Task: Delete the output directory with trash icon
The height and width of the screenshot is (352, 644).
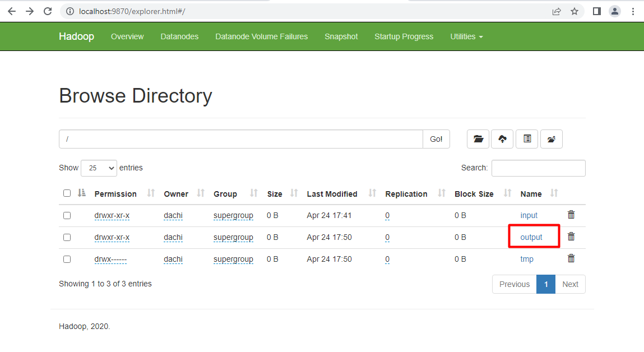Action: pyautogui.click(x=571, y=237)
